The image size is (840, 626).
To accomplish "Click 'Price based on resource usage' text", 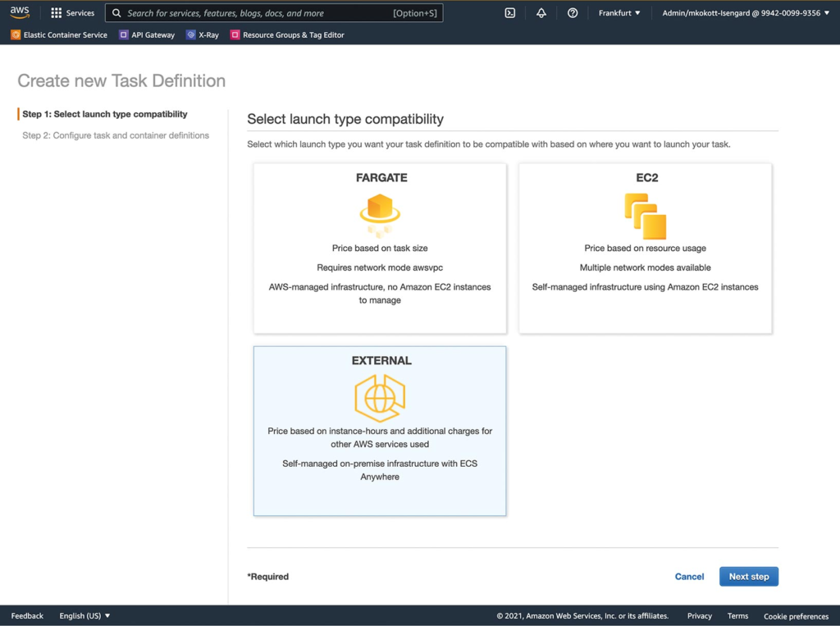I will 645,248.
